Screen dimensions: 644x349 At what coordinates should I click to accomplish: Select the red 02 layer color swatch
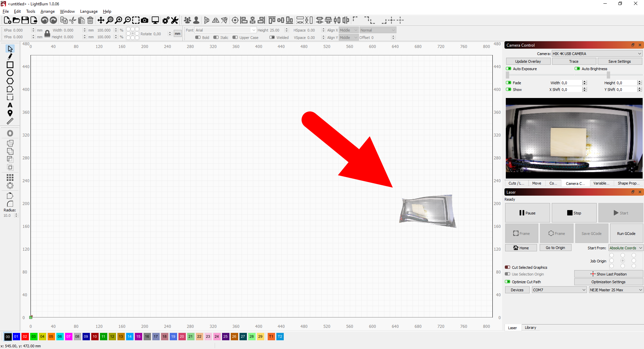click(x=25, y=337)
